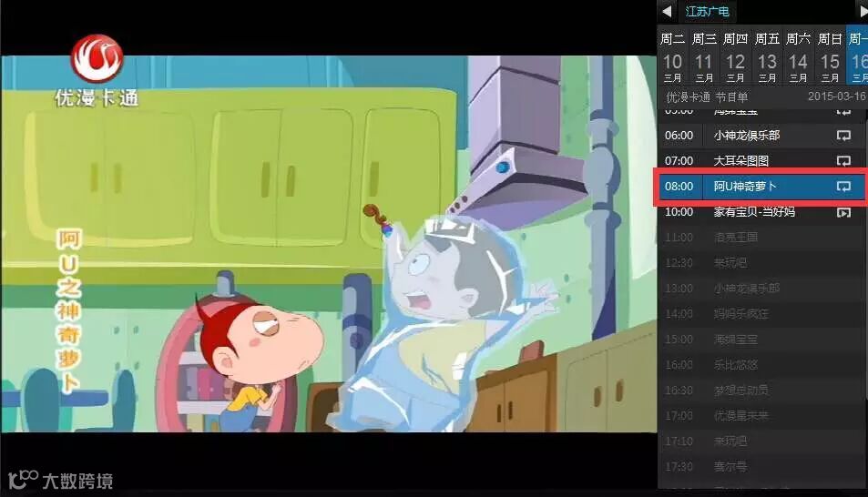Click play icon for 10:00 家有宝贝-当好妈
Image resolution: width=868 pixels, height=497 pixels.
point(843,212)
